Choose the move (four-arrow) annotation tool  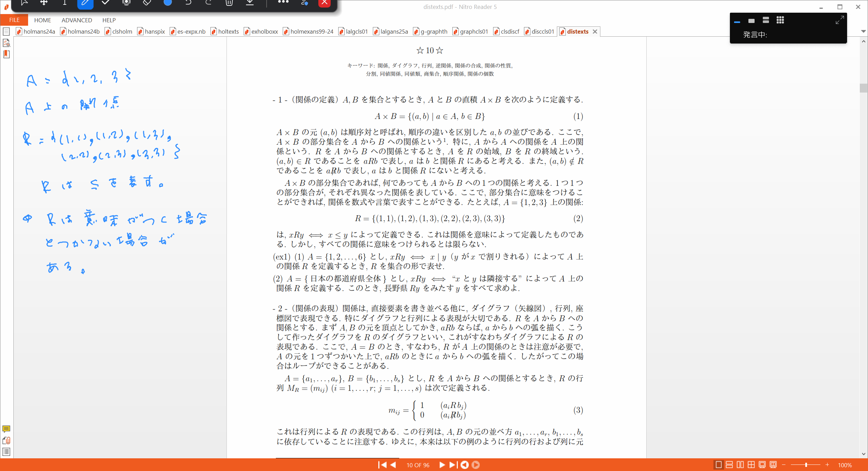point(44,3)
